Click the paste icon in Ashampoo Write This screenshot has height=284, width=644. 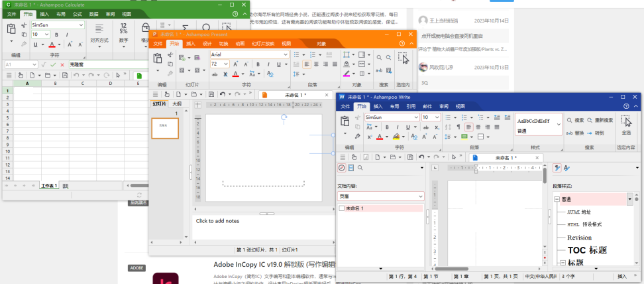click(345, 121)
